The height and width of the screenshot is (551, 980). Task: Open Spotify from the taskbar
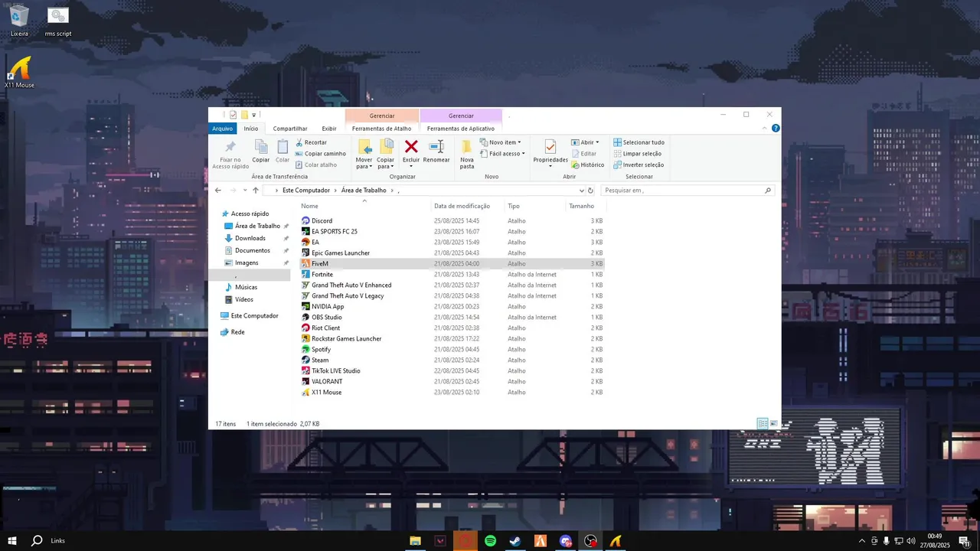(x=491, y=541)
